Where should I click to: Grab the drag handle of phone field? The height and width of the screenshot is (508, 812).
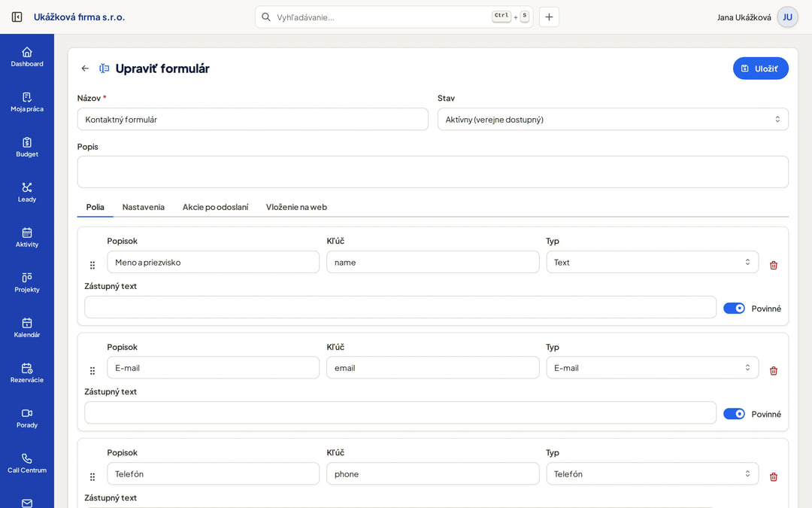pos(92,476)
